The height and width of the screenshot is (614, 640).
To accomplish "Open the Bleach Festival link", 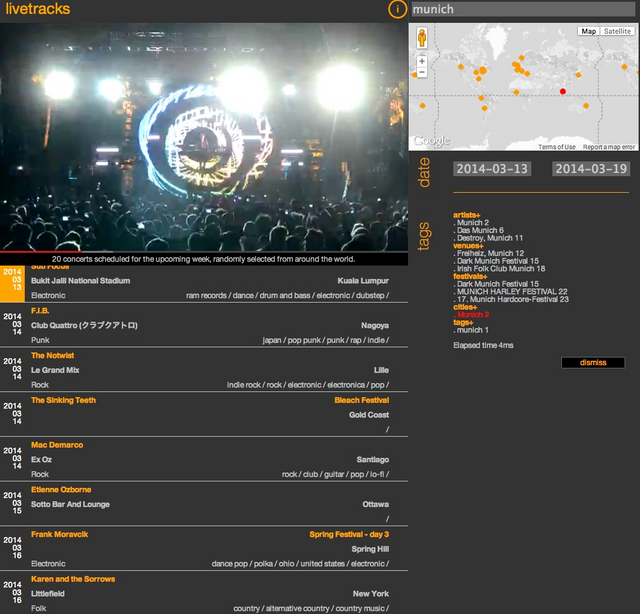I will (x=362, y=400).
